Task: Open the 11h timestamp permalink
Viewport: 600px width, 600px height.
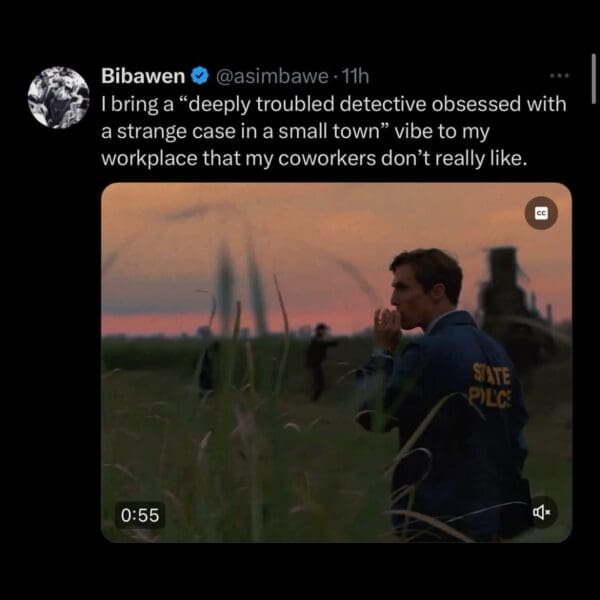Action: tap(355, 76)
